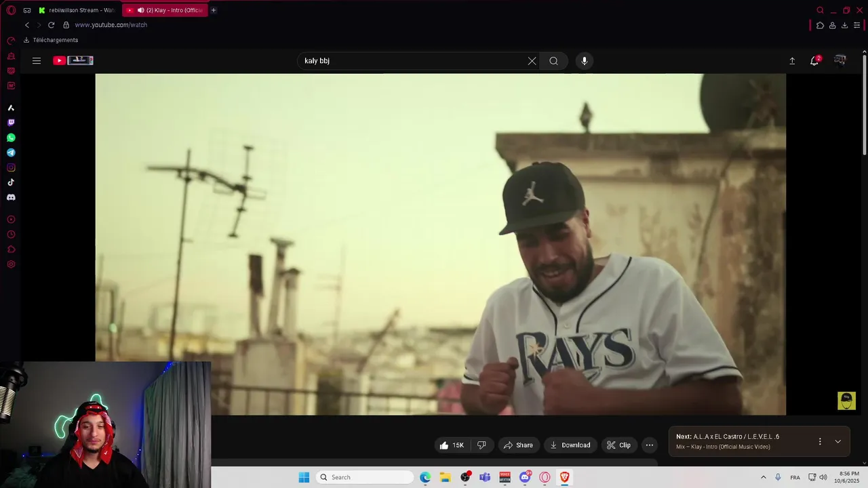868x488 pixels.
Task: Share the Klay video
Action: [518, 445]
